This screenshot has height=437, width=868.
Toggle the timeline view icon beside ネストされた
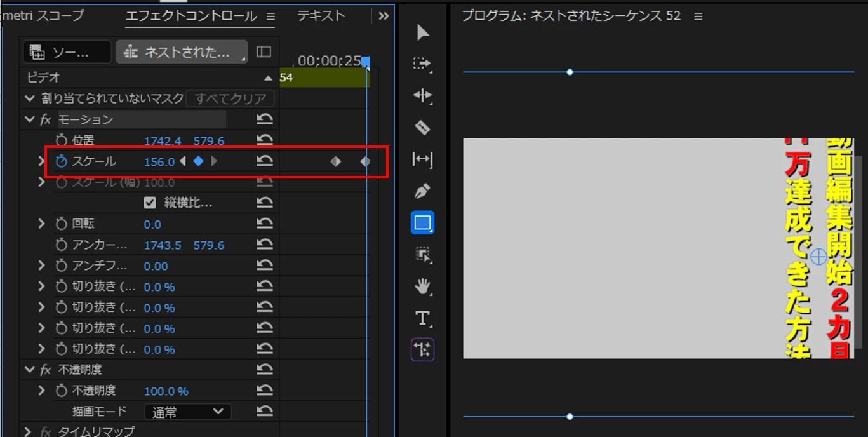(264, 52)
